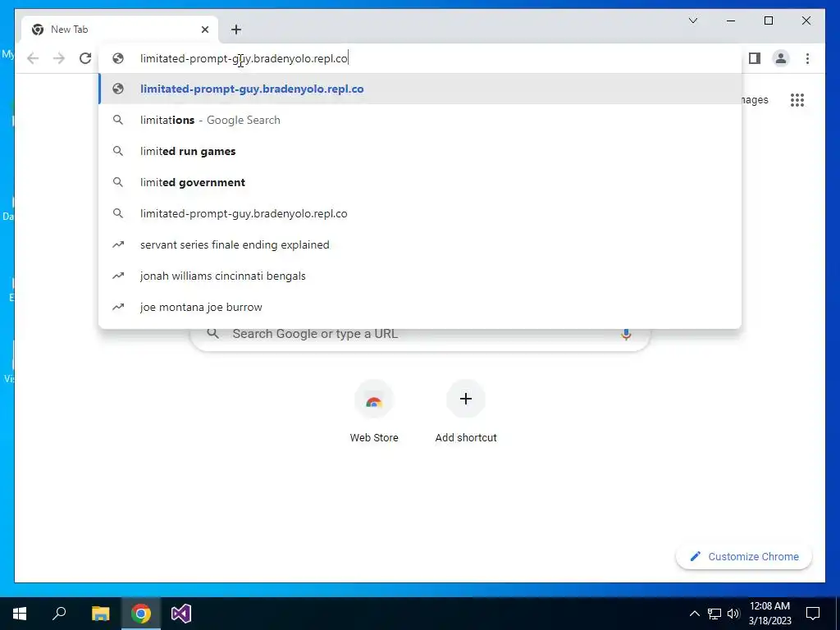Image resolution: width=840 pixels, height=630 pixels.
Task: Click the magnifier icon in the page search box
Action: coord(213,334)
